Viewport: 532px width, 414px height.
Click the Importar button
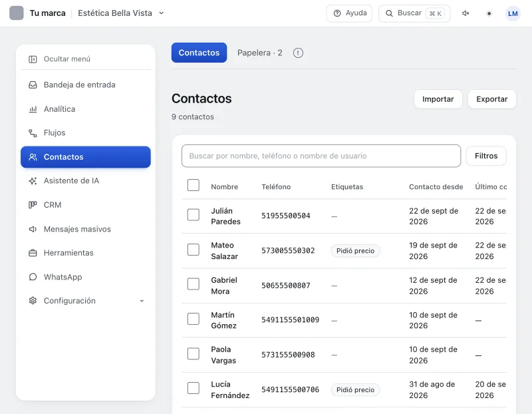(438, 99)
